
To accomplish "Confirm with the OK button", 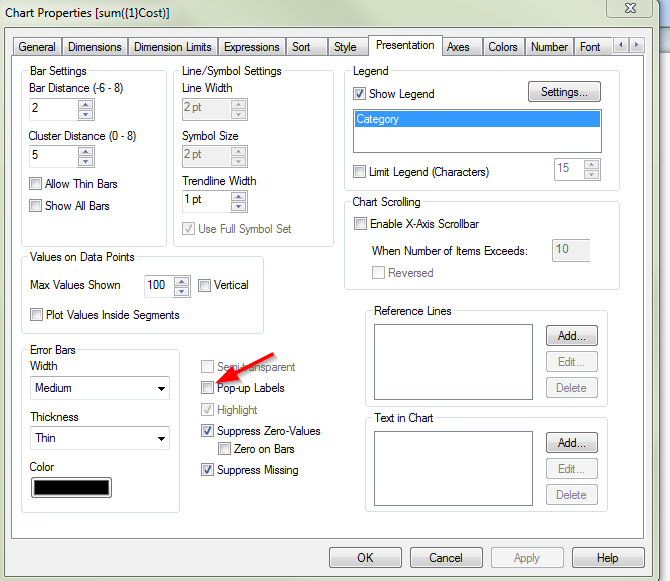I will click(x=365, y=558).
